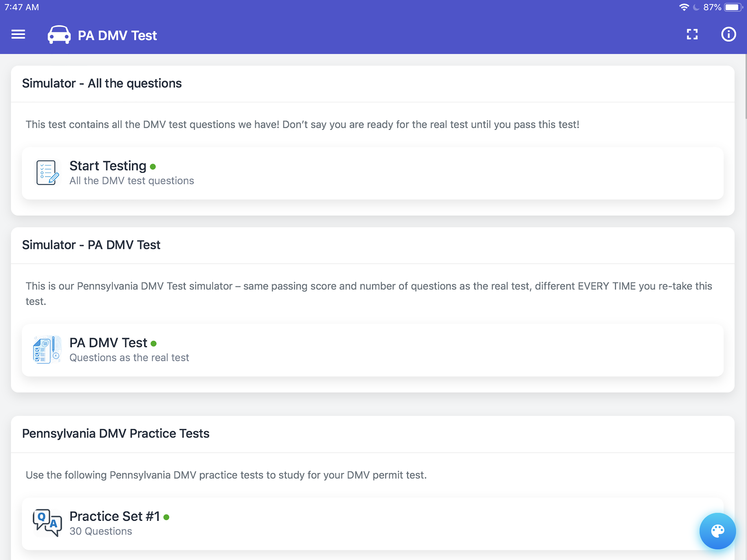Click the Simulator - All the questions header
747x560 pixels.
tap(102, 83)
